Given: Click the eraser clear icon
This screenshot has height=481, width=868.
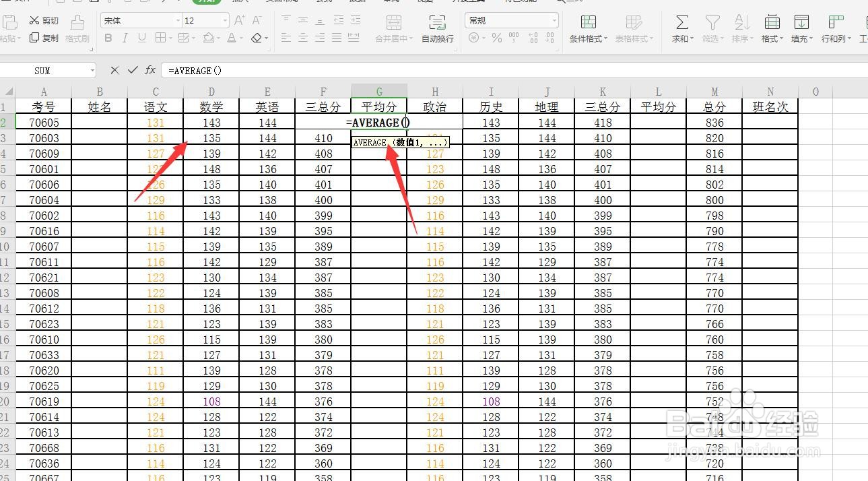Looking at the screenshot, I should pyautogui.click(x=256, y=38).
